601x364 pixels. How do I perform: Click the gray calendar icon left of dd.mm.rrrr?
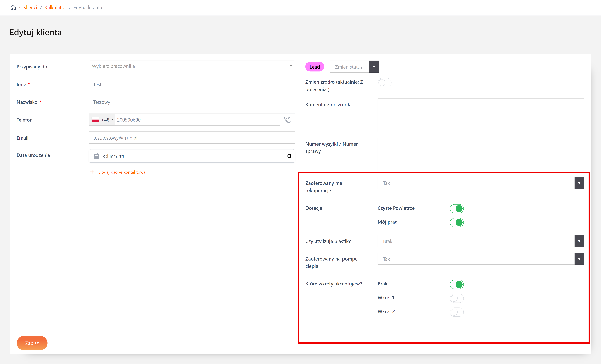pyautogui.click(x=96, y=156)
